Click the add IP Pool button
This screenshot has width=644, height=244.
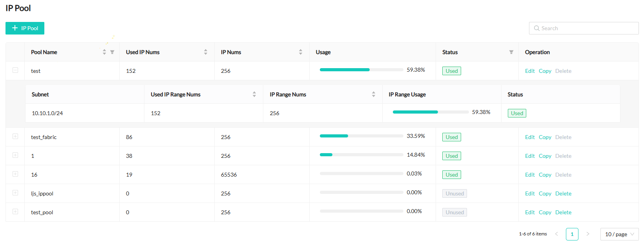[25, 28]
